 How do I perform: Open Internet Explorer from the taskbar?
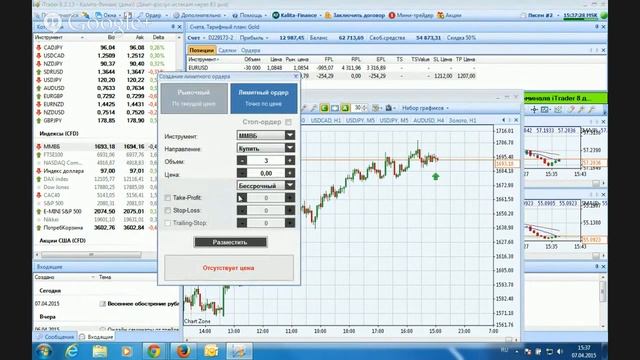point(71,351)
